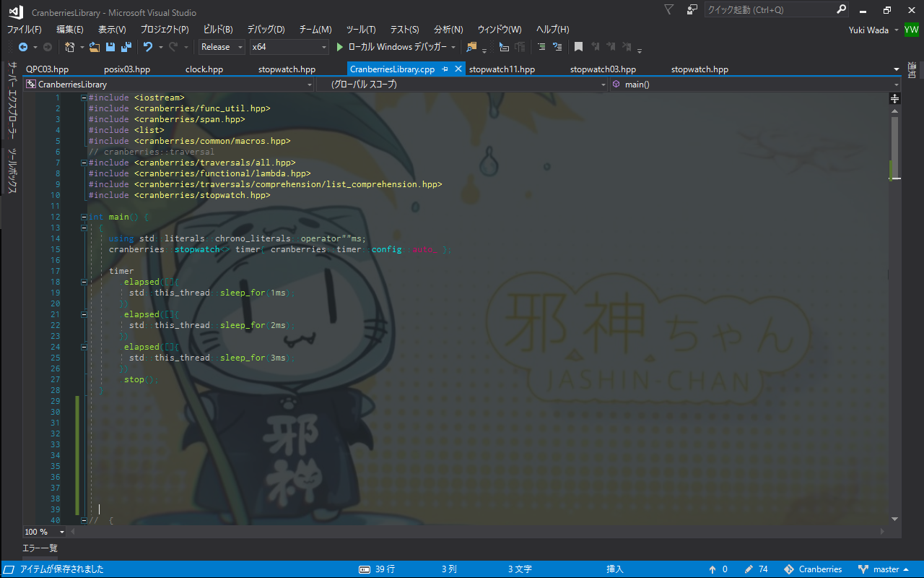
Task: Open the CranberriesLibrary project scope dropdown
Action: 169,85
